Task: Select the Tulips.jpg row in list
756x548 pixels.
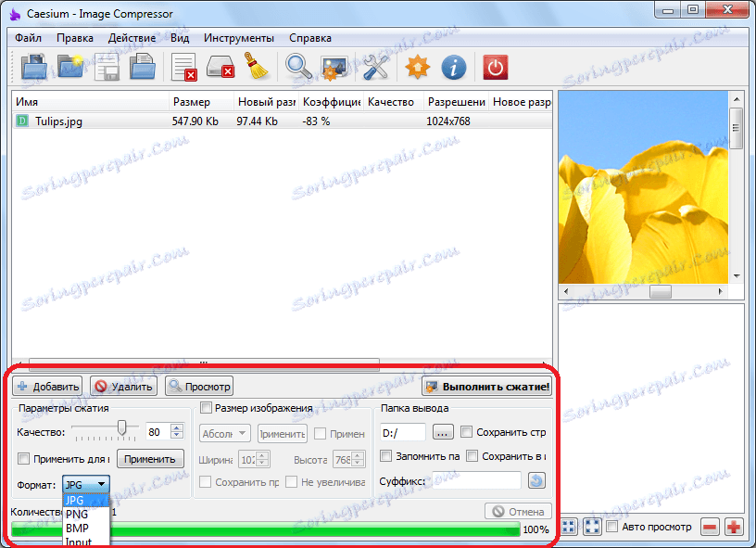Action: (282, 121)
